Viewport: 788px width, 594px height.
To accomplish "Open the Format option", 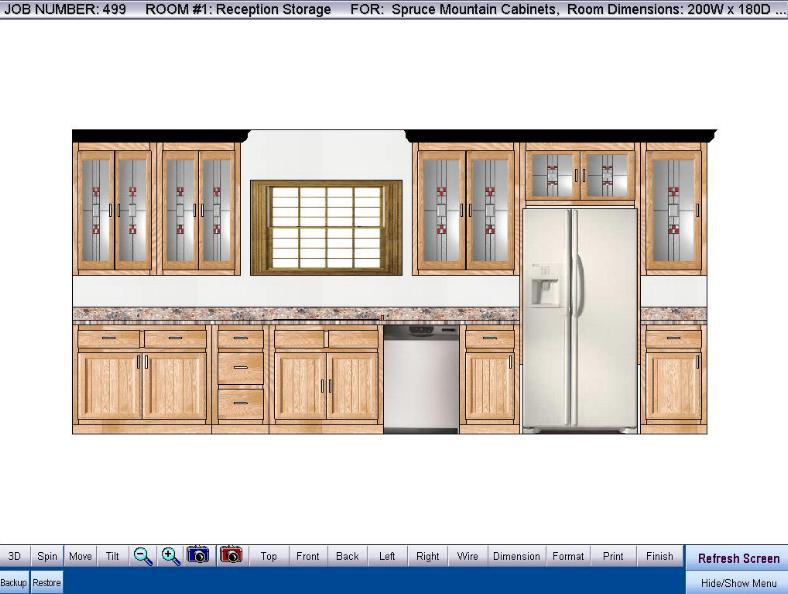I will pyautogui.click(x=568, y=556).
